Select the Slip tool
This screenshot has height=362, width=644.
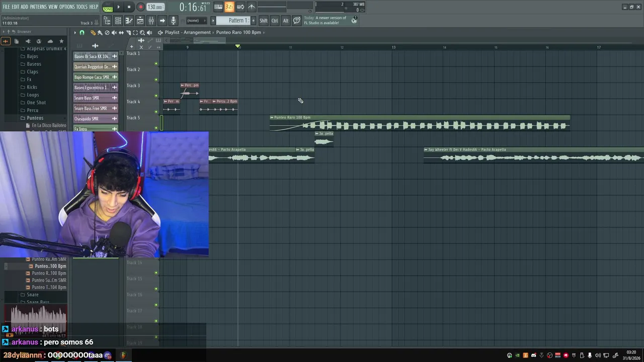121,33
